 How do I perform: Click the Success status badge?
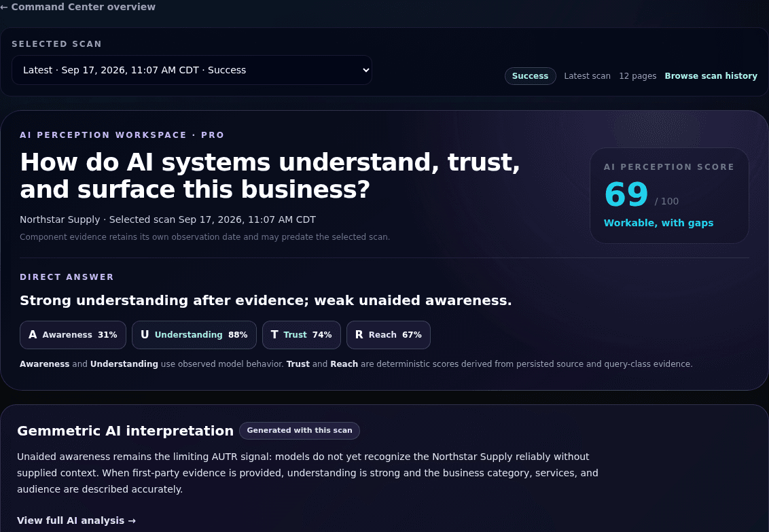tap(530, 76)
